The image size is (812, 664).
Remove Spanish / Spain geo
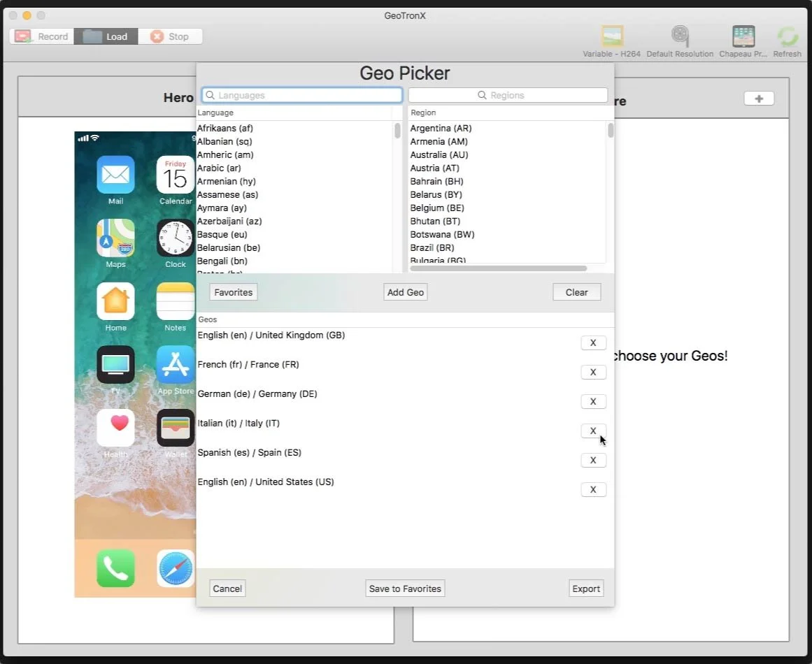[593, 460]
